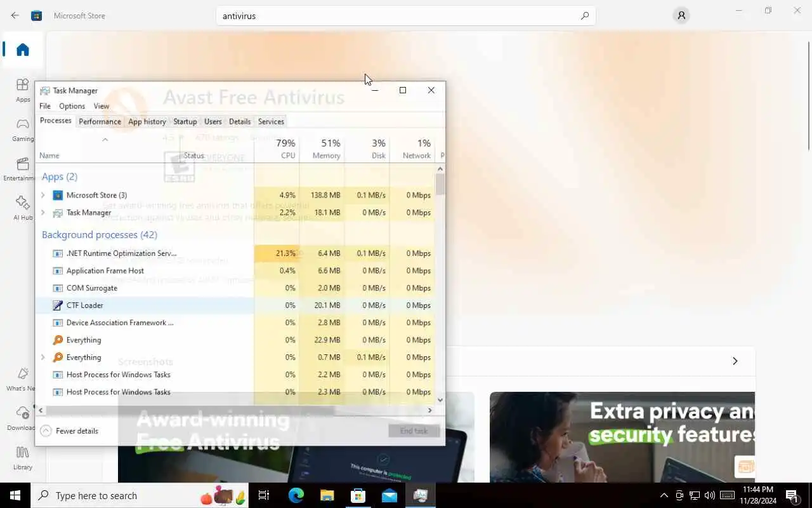Click the sort arrow above Name column
Viewport: 812px width, 508px height.
tap(105, 140)
